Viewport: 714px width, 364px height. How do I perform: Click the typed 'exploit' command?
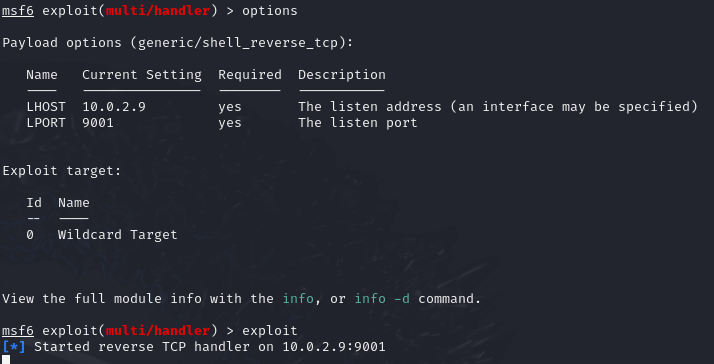click(x=270, y=331)
